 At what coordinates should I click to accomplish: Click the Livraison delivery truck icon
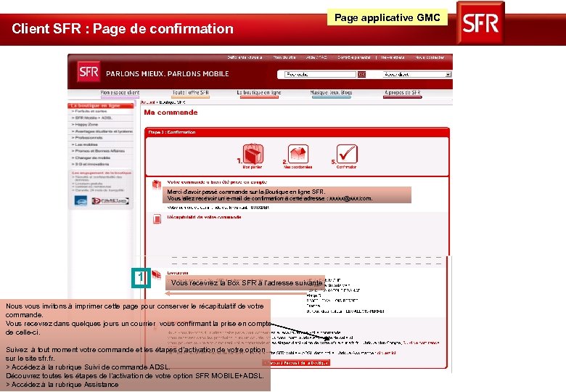pos(156,274)
